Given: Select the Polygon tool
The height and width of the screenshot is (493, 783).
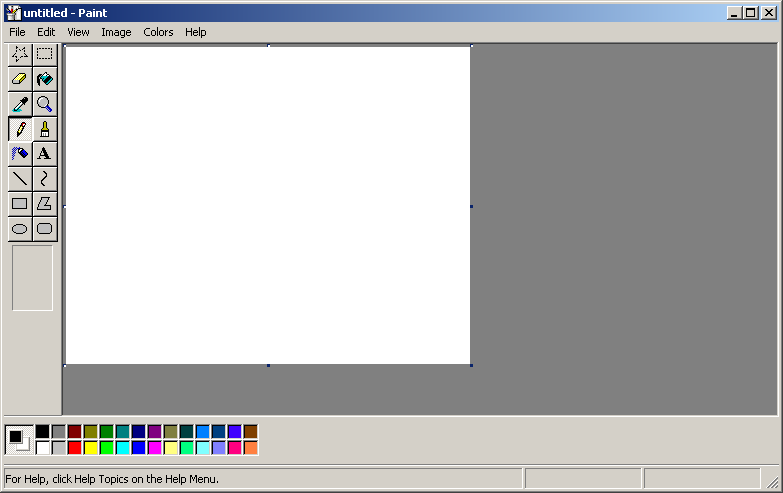Looking at the screenshot, I should (44, 204).
